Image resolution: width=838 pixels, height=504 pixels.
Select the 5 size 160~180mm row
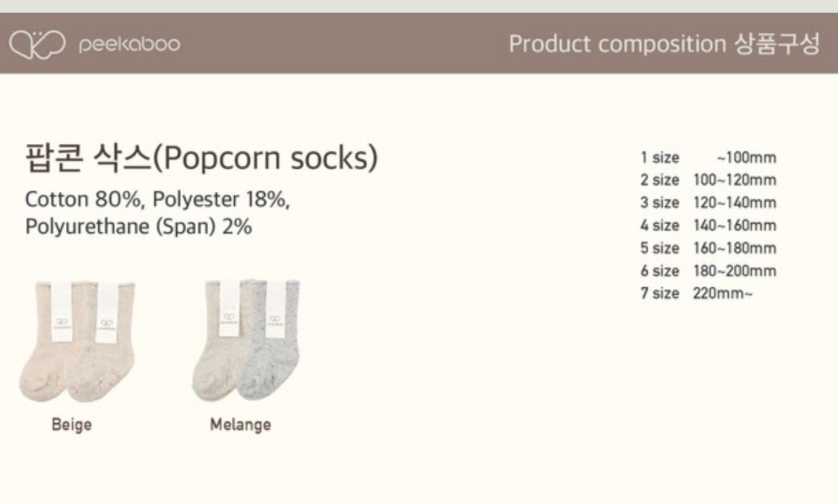tap(707, 247)
